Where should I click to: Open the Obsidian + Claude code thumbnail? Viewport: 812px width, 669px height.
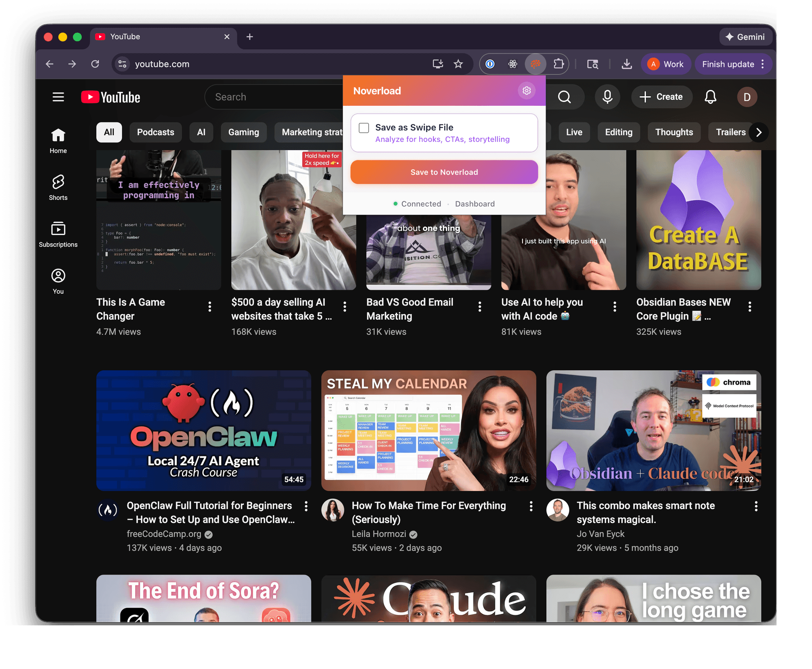(654, 431)
